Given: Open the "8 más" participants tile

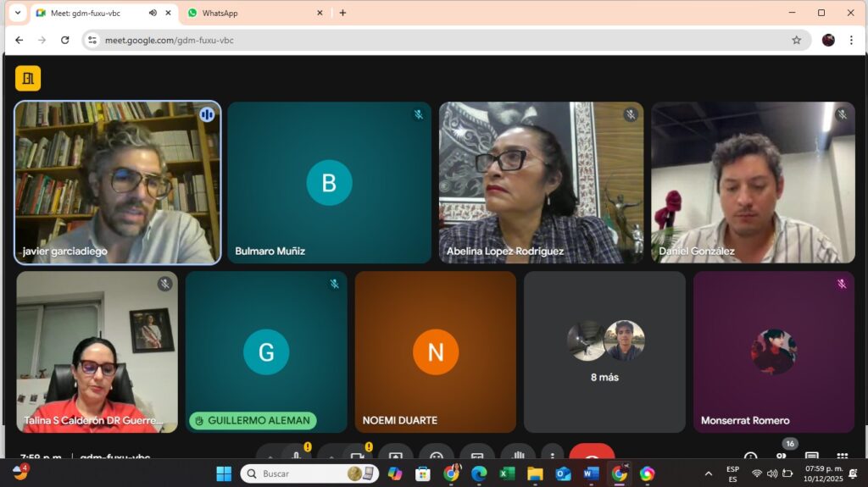Looking at the screenshot, I should point(604,351).
